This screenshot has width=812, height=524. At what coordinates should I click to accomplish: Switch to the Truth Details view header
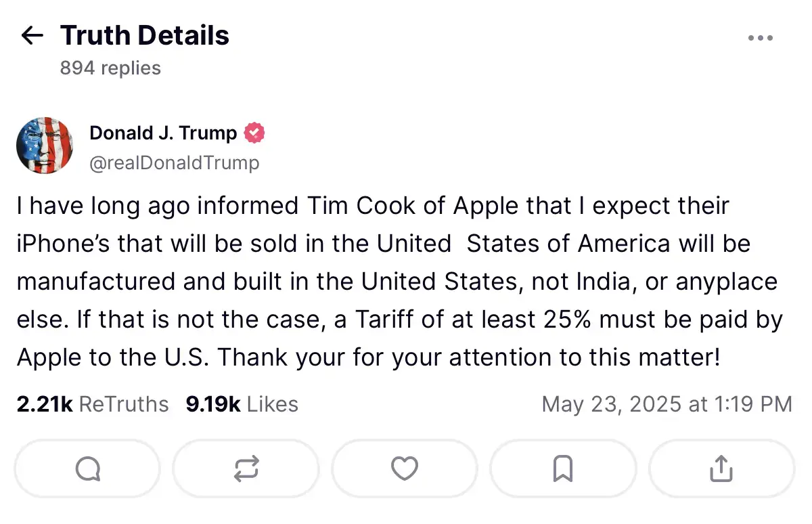tap(144, 35)
